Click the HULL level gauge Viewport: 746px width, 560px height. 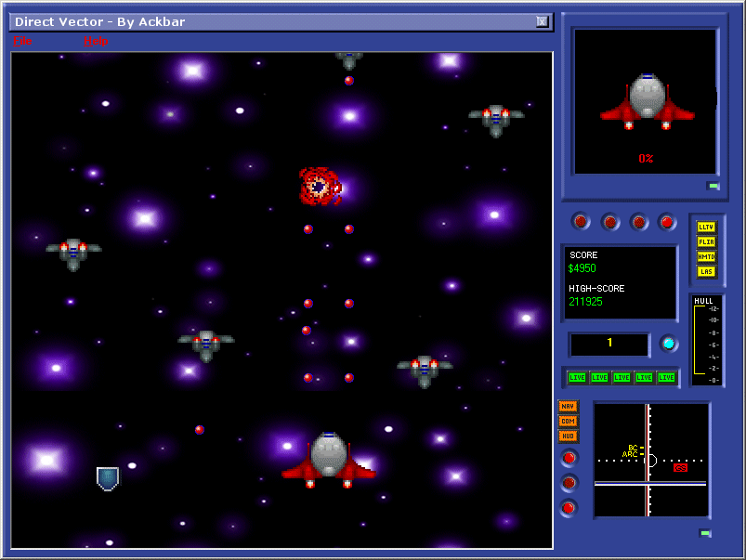(707, 341)
